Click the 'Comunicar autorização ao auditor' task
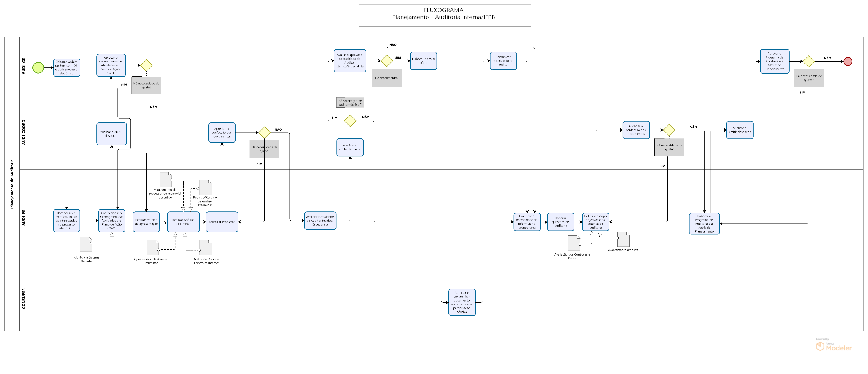Screen dimensions: 868x374 click(x=503, y=61)
